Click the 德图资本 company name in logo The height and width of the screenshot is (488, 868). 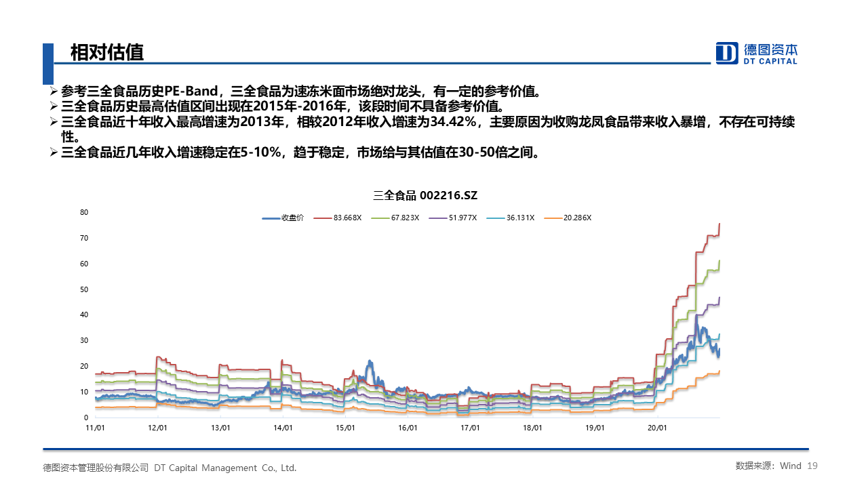click(x=770, y=49)
